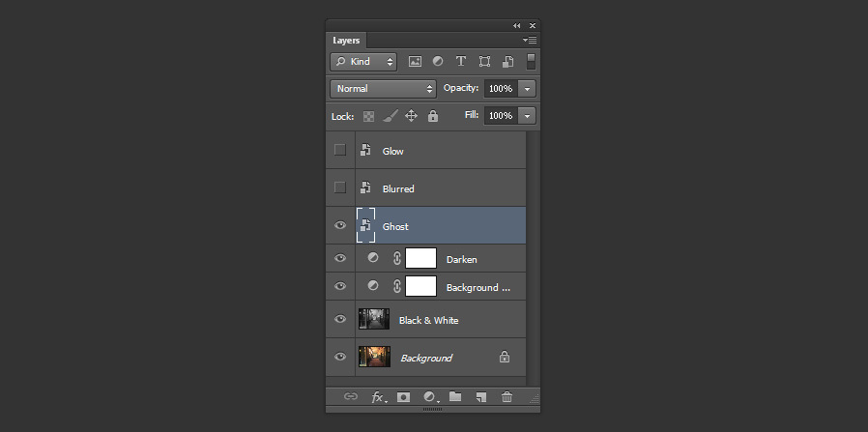Lock transparent pixels icon

click(x=368, y=116)
